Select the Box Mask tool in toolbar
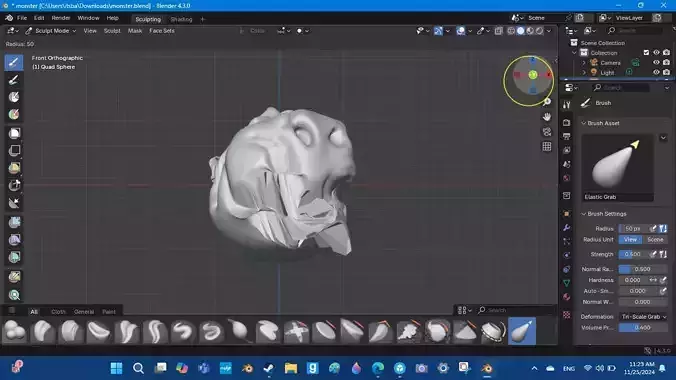The image size is (676, 380). (14, 132)
